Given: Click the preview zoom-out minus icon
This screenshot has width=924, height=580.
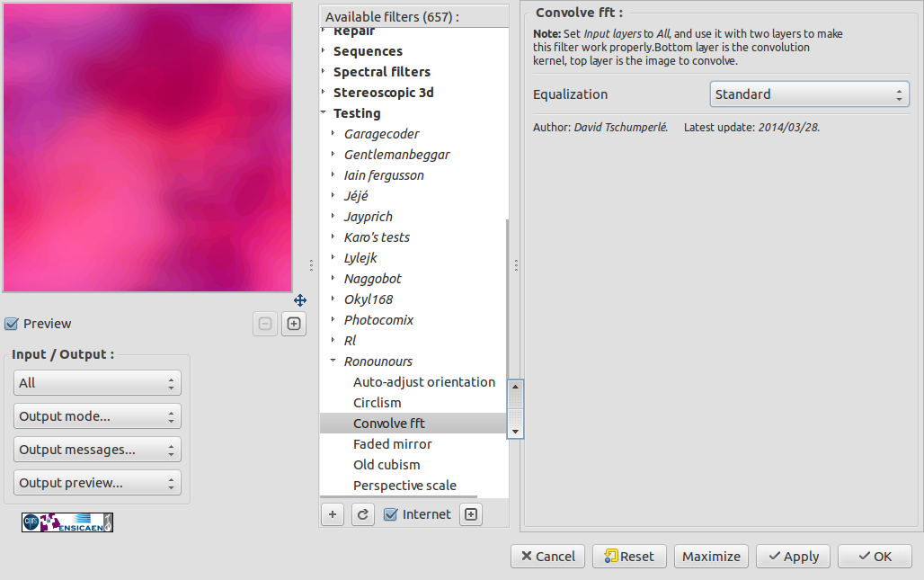Looking at the screenshot, I should point(265,324).
